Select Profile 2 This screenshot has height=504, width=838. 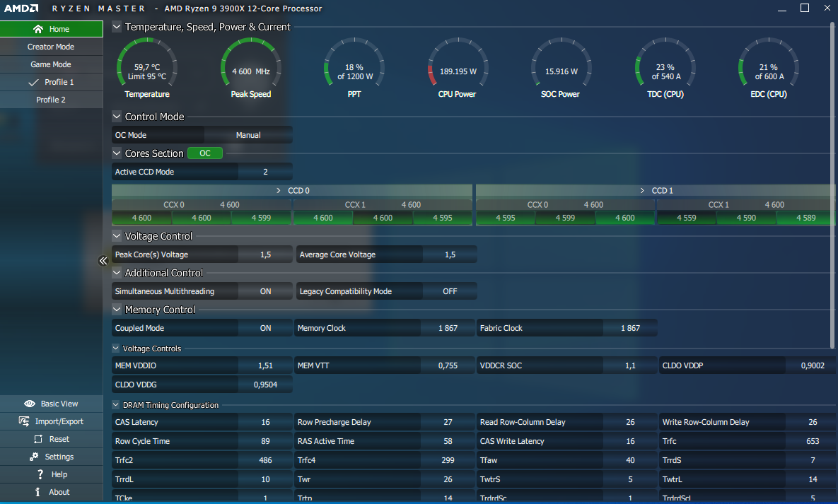tap(52, 100)
